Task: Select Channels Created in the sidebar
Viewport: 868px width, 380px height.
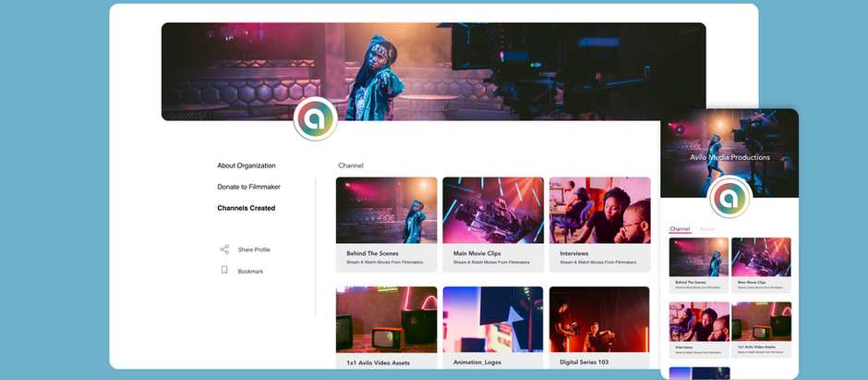Action: tap(246, 208)
